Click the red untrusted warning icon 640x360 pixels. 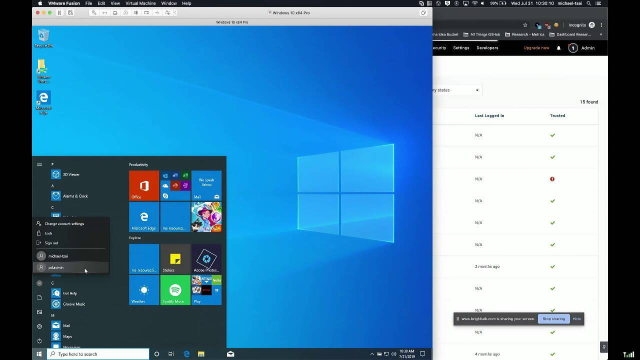pos(552,179)
